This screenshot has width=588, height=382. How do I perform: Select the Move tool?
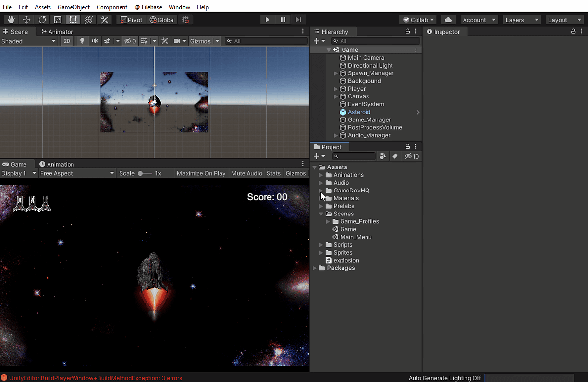pos(26,20)
